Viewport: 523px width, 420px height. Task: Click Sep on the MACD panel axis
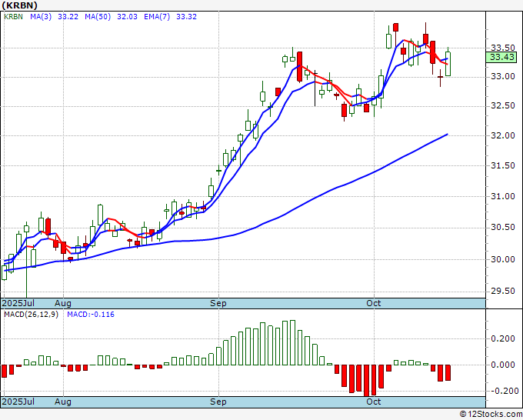[218, 402]
